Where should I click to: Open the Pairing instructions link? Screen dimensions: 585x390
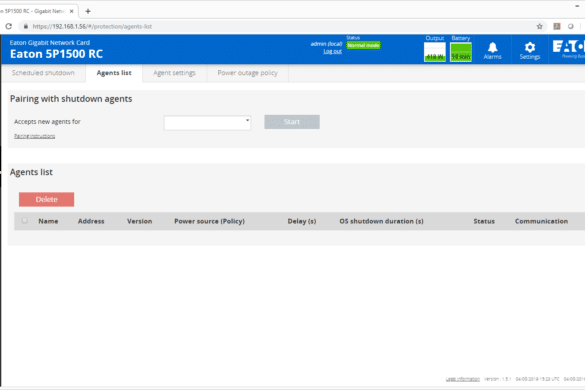pos(34,136)
